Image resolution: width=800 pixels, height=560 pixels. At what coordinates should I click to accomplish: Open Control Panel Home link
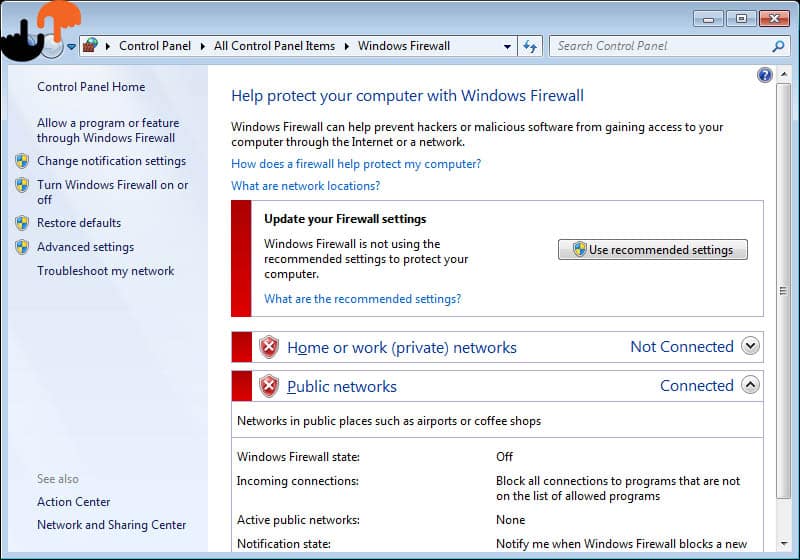tap(91, 87)
